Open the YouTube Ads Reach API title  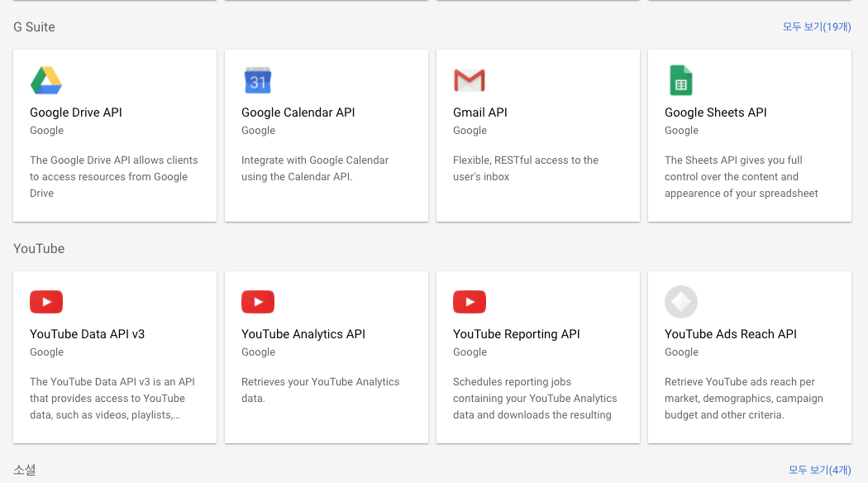coord(731,334)
